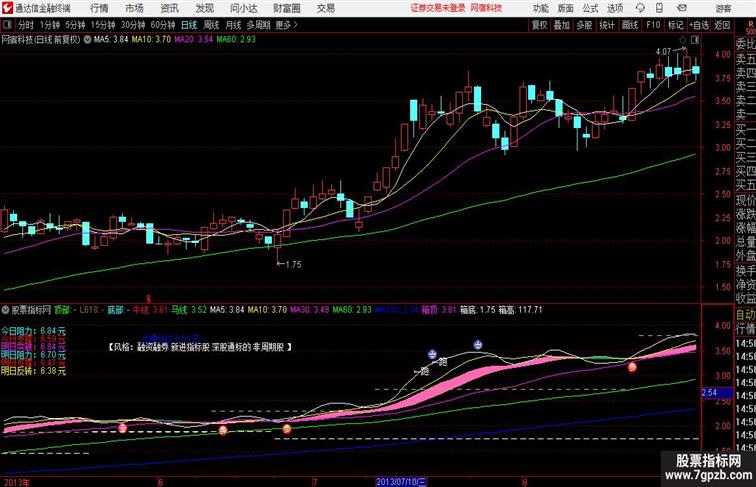This screenshot has height=487, width=756.
Task: Click the first blue sad-face marker
Action: [432, 354]
